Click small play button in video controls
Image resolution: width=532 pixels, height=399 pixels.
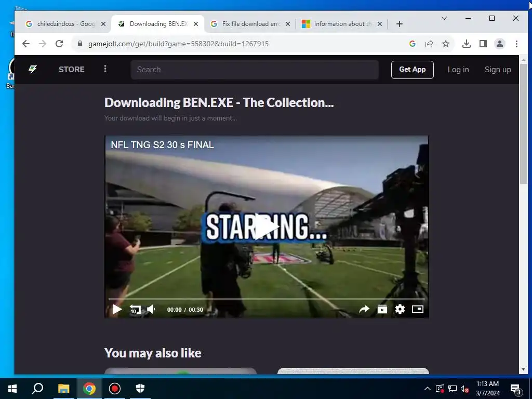117,310
